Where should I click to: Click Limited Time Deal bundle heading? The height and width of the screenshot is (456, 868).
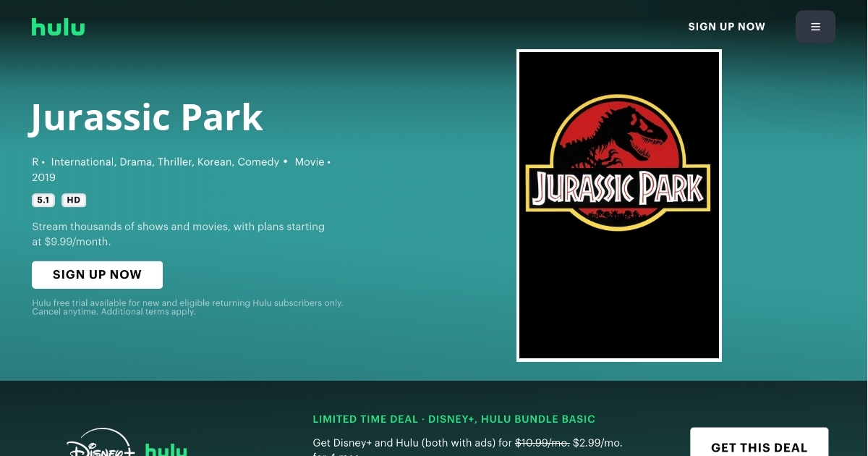454,419
